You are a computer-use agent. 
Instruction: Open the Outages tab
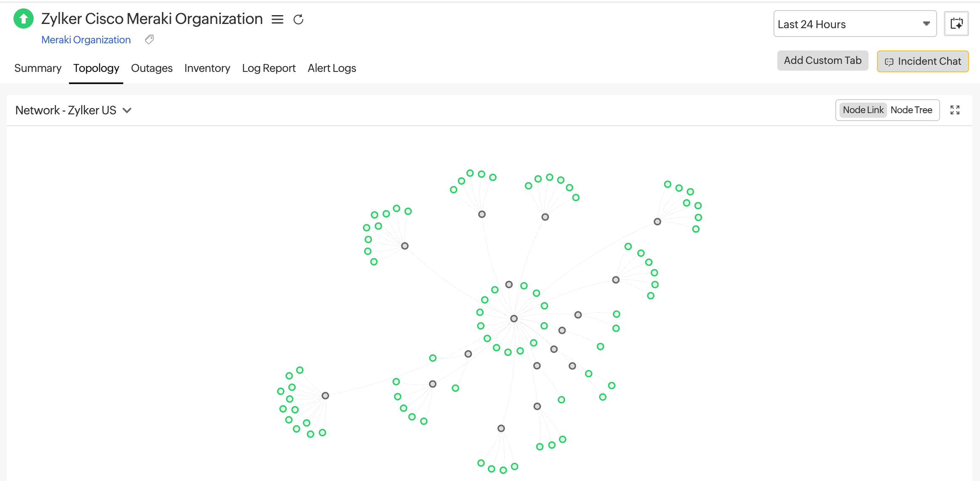point(152,68)
